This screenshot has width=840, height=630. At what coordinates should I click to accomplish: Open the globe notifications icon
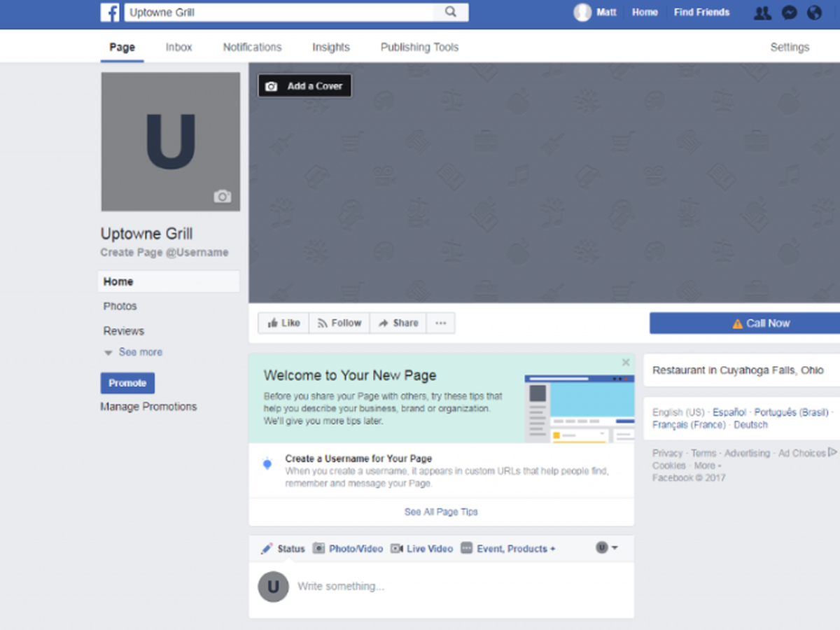point(814,13)
